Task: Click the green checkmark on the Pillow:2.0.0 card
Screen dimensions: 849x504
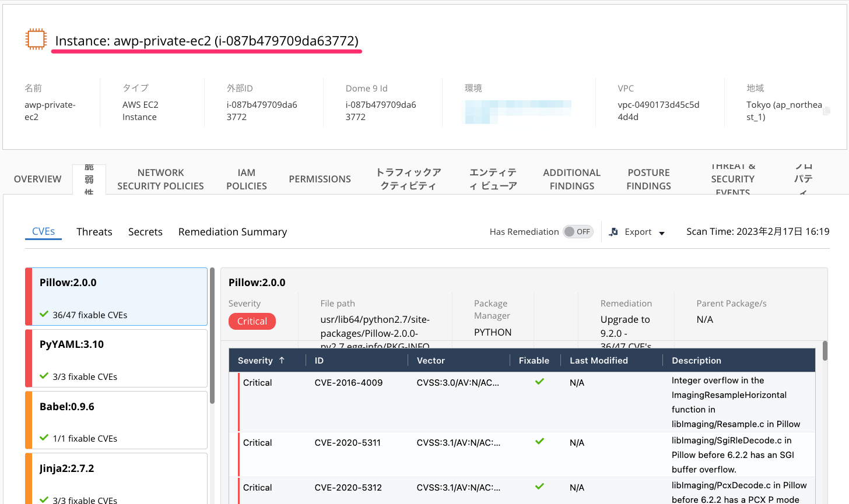Action: pyautogui.click(x=43, y=315)
